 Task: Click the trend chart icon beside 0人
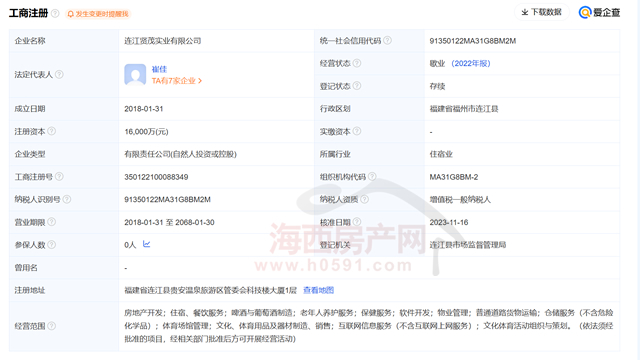147,244
